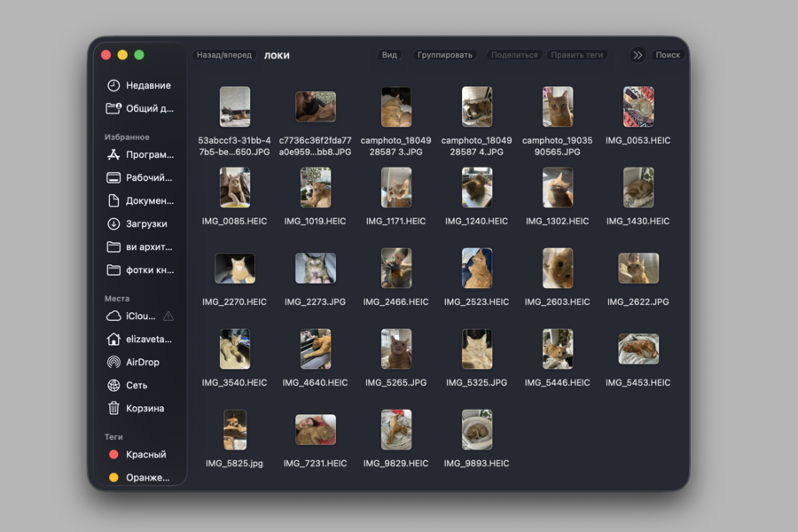Select the IMG_5453.HEIC thumbnail
The width and height of the screenshot is (798, 532).
coord(638,349)
